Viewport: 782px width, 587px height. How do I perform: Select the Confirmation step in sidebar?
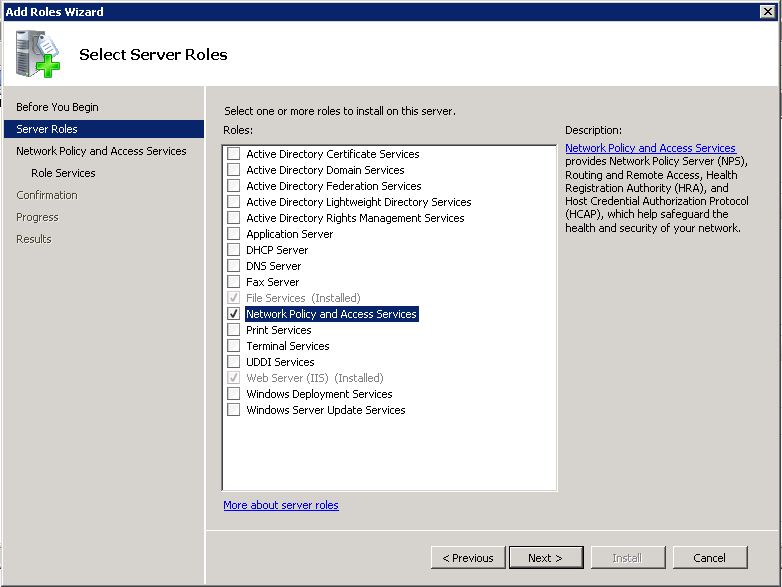[x=47, y=195]
